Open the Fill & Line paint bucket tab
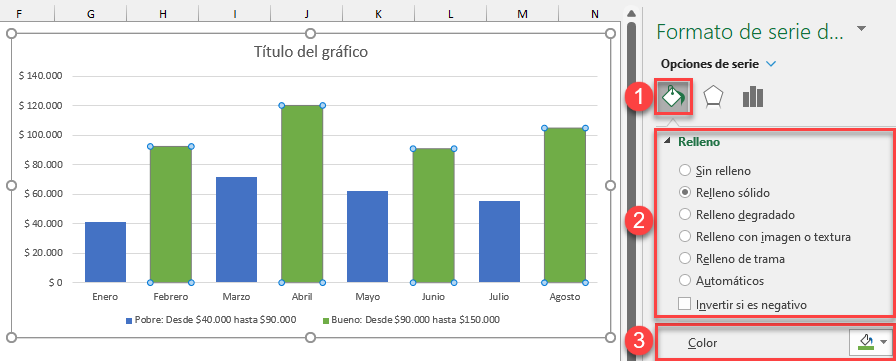This screenshot has width=896, height=361. point(673,97)
